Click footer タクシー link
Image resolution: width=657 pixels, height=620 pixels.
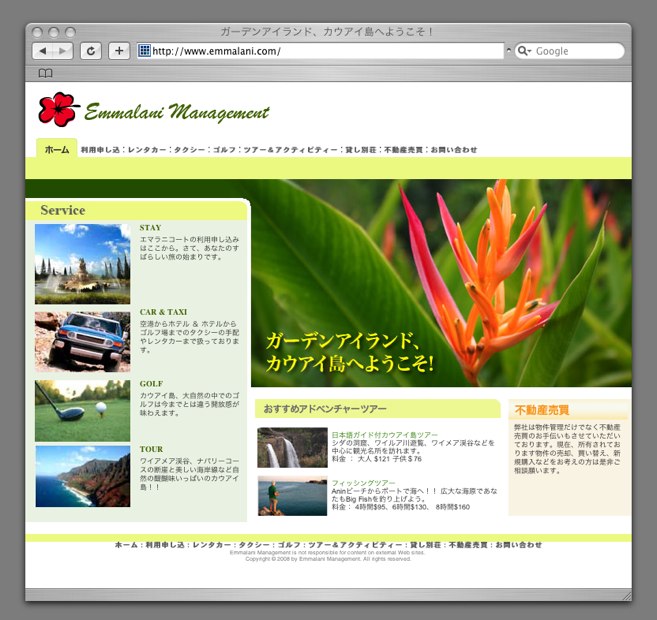coord(254,545)
